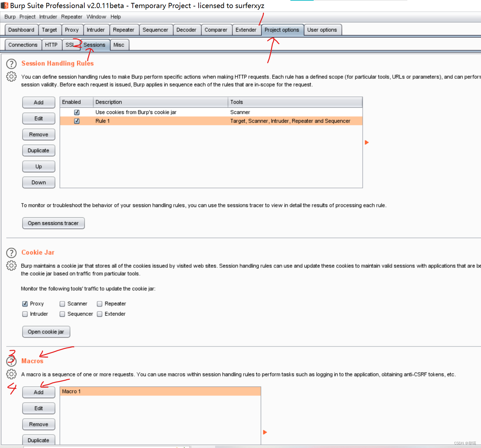Open the Window menu
The image size is (481, 448).
click(x=96, y=17)
